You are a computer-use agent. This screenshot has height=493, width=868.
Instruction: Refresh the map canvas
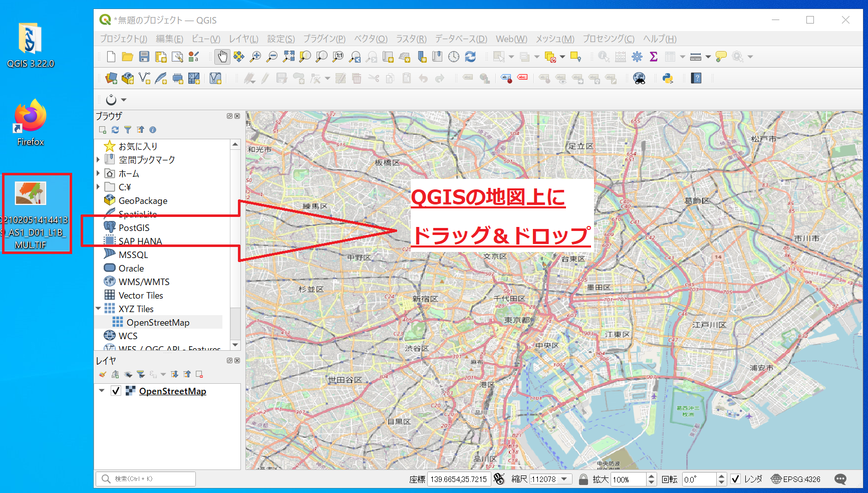click(470, 57)
